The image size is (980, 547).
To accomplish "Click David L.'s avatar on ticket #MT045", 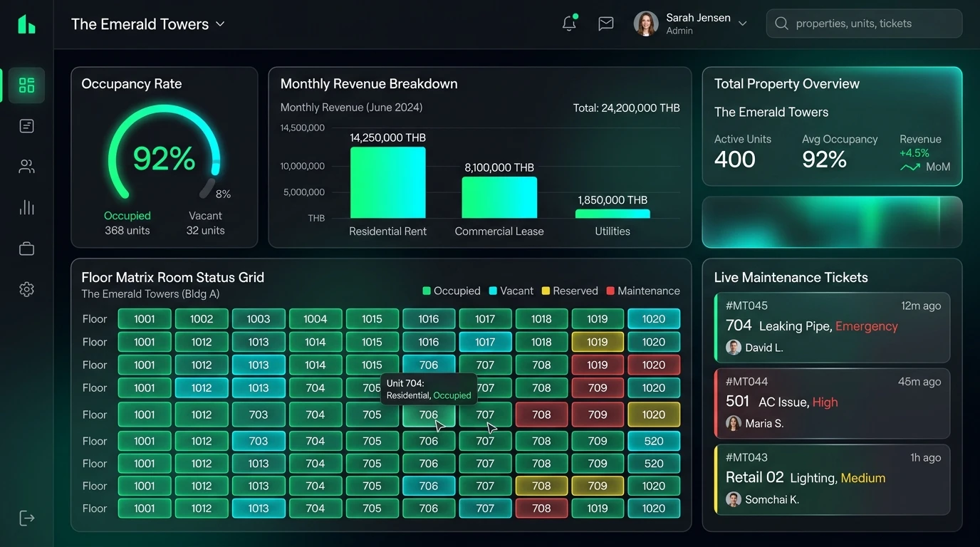I will pyautogui.click(x=734, y=348).
